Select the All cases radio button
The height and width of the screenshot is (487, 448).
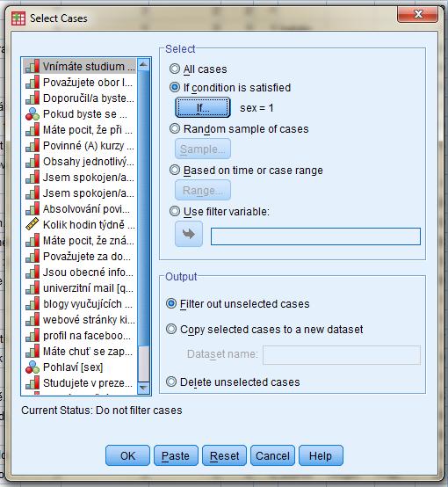tap(175, 69)
